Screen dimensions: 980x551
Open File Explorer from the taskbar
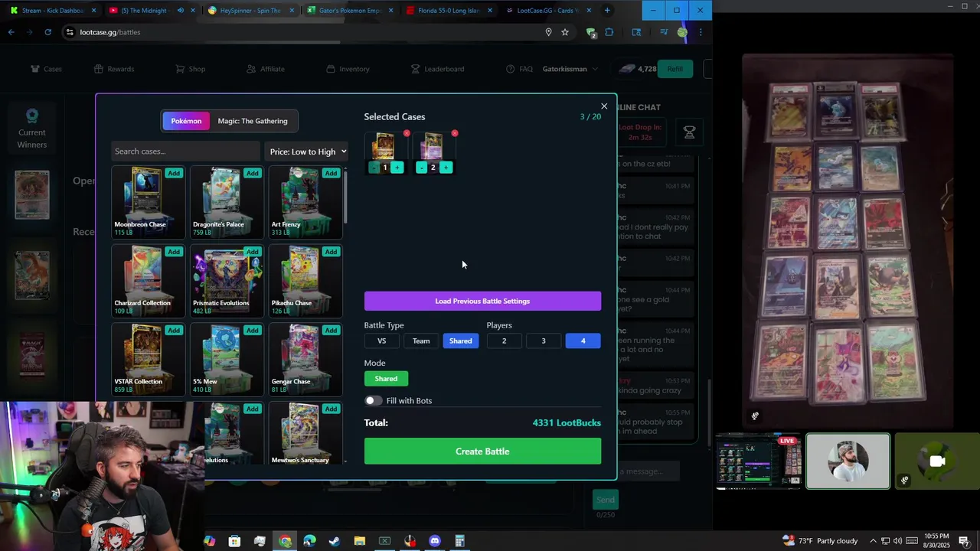point(360,541)
